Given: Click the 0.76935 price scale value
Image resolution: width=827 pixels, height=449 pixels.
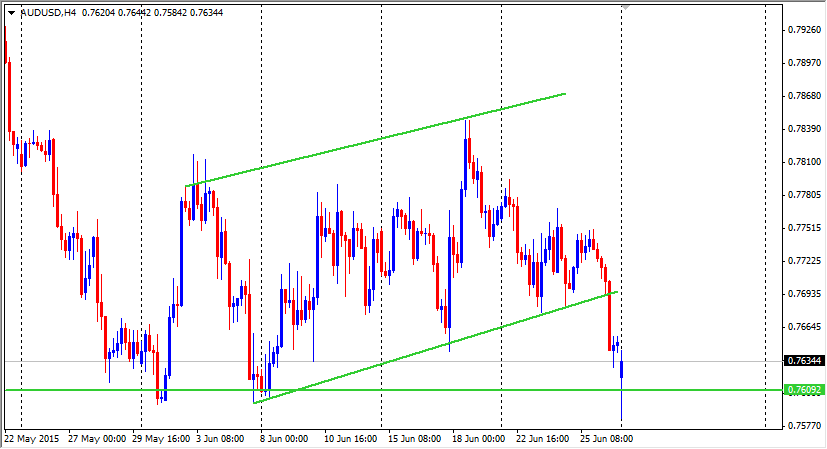Looking at the screenshot, I should pyautogui.click(x=804, y=293).
